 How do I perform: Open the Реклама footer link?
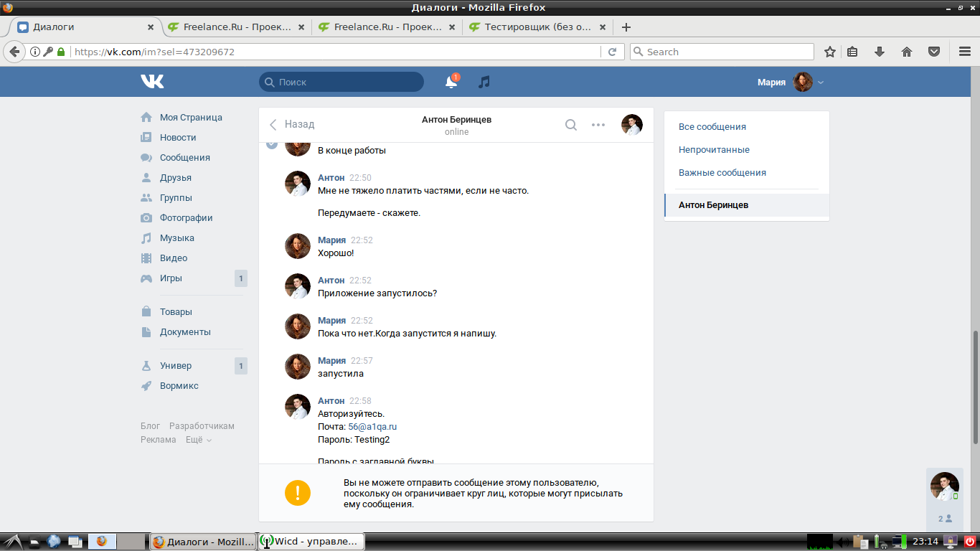tap(158, 440)
